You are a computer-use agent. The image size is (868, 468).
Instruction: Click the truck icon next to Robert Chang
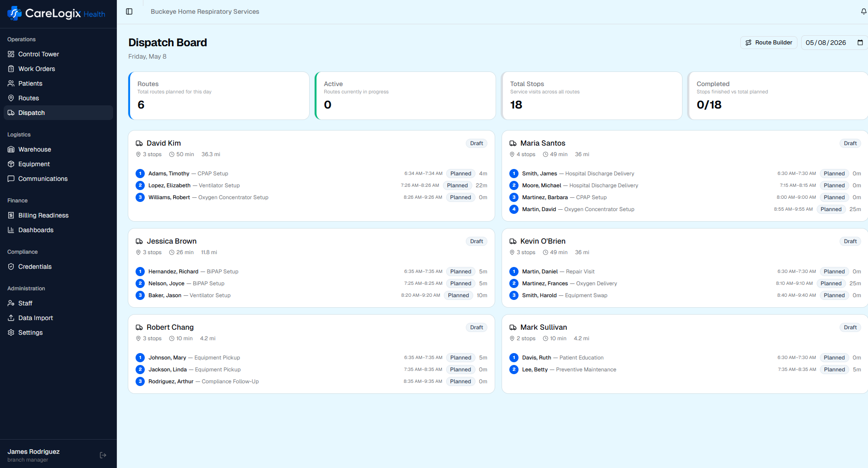click(x=139, y=327)
